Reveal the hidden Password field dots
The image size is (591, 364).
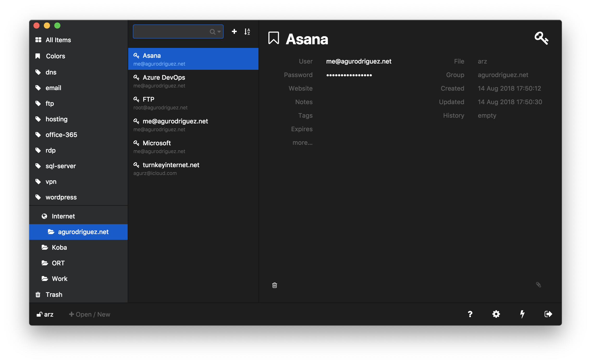pyautogui.click(x=349, y=75)
